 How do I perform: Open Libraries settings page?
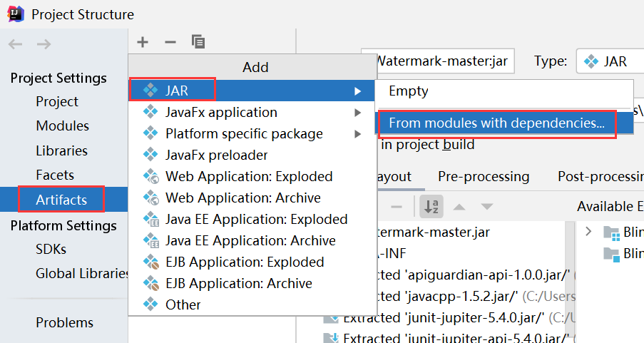(61, 150)
